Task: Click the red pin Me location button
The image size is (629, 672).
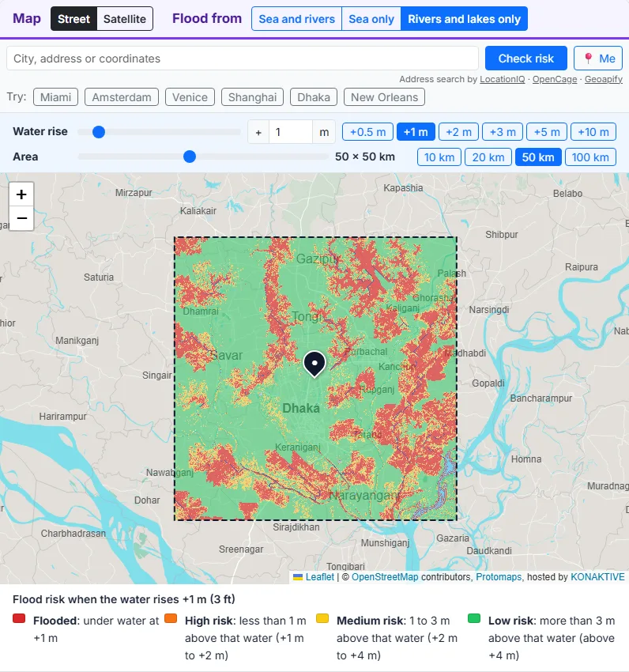Action: [x=598, y=59]
